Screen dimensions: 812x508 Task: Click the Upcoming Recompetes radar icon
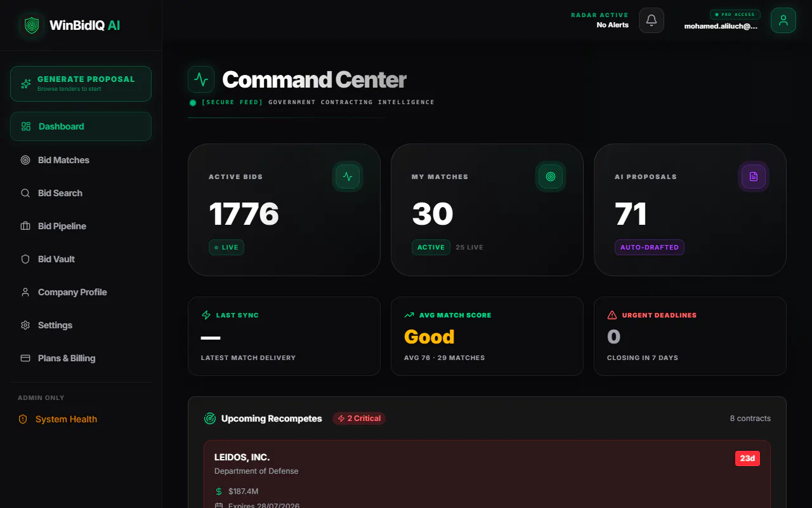[x=210, y=418]
